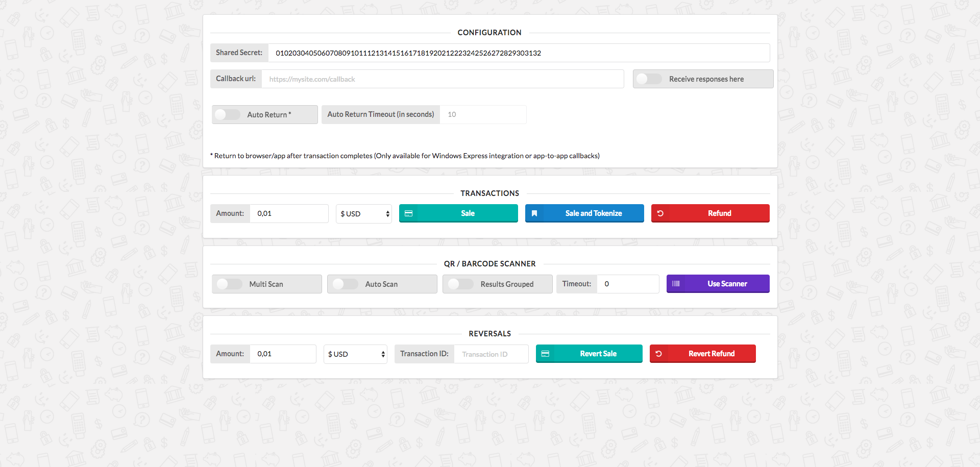Click the Transaction ID input field
Image resolution: width=980 pixels, height=467 pixels.
[491, 354]
